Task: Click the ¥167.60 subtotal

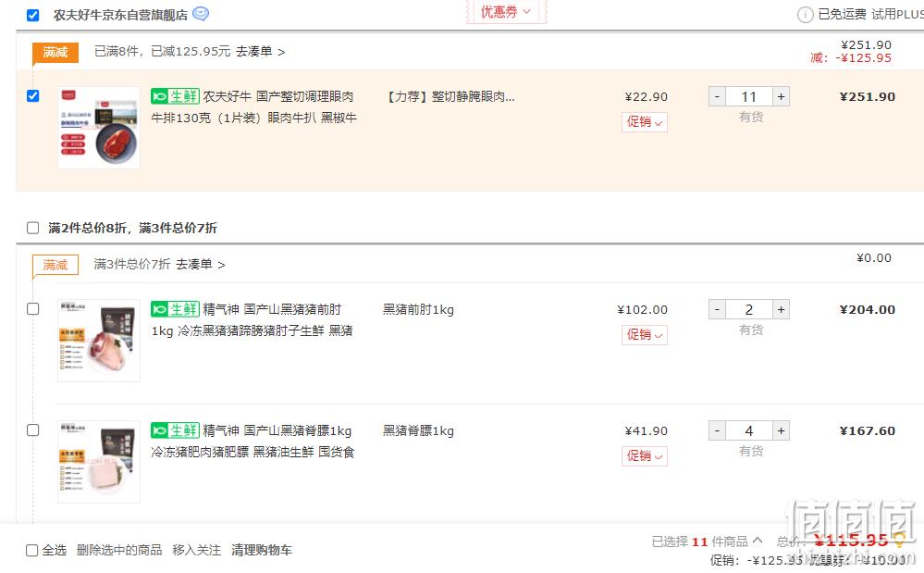Action: click(x=868, y=431)
